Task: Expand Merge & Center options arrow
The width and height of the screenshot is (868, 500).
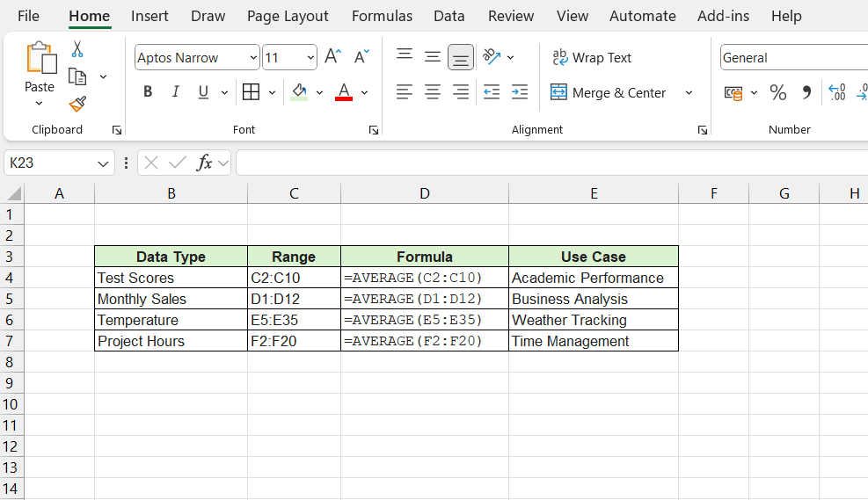Action: [689, 92]
